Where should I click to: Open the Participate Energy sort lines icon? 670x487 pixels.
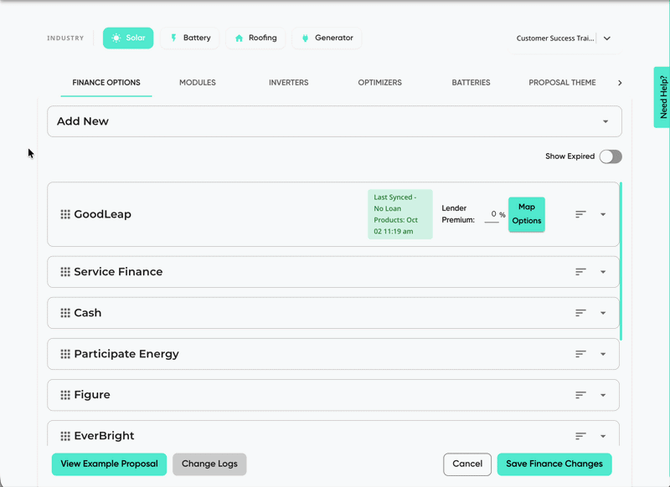click(580, 354)
